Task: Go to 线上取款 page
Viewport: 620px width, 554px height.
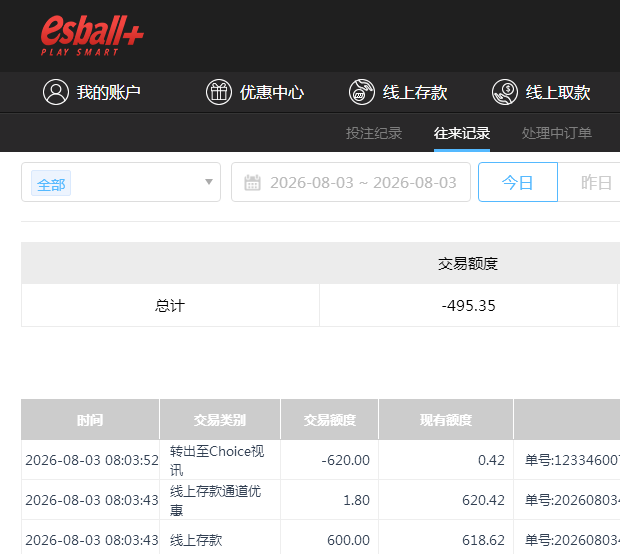Action: pyautogui.click(x=558, y=93)
